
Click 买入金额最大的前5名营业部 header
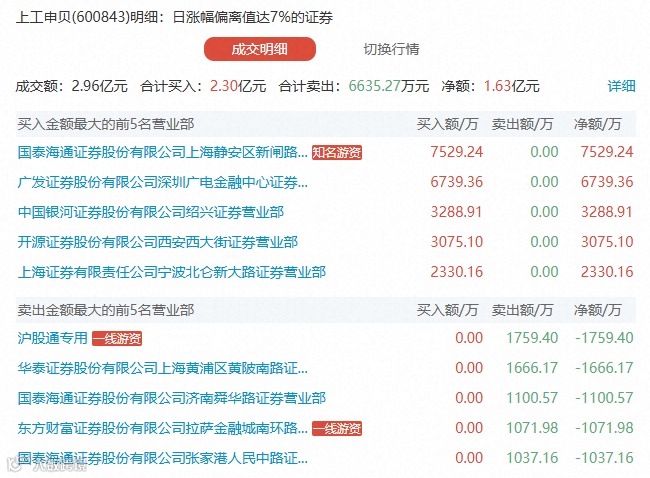coord(106,124)
